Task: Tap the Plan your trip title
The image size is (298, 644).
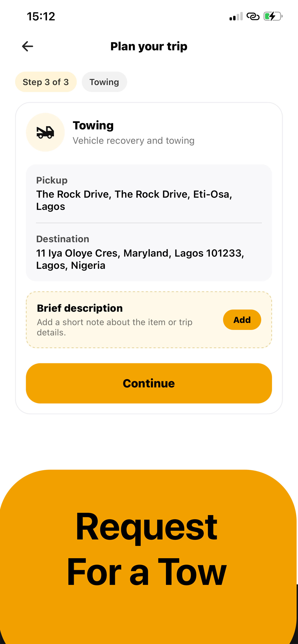Action: (149, 47)
